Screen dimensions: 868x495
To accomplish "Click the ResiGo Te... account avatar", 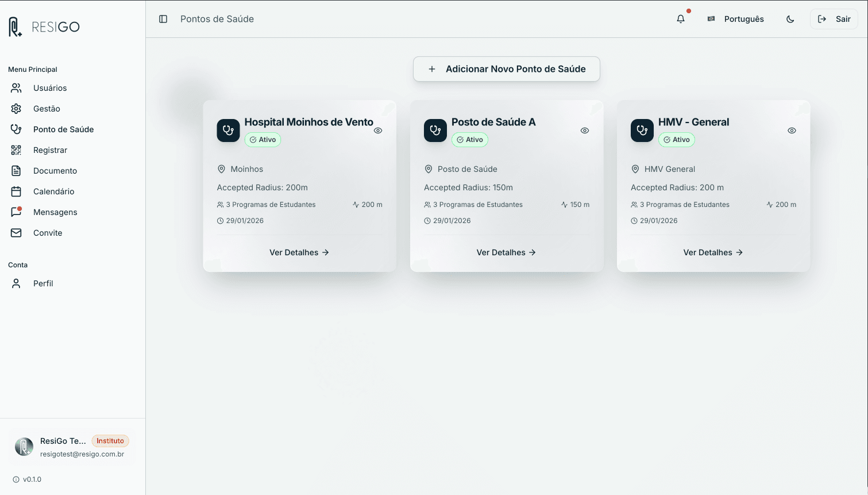I will coord(24,447).
